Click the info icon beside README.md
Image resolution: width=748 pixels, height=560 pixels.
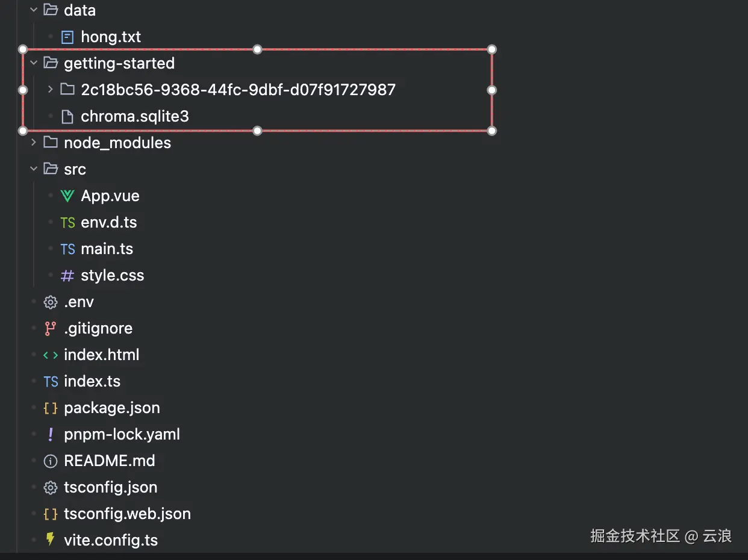51,461
